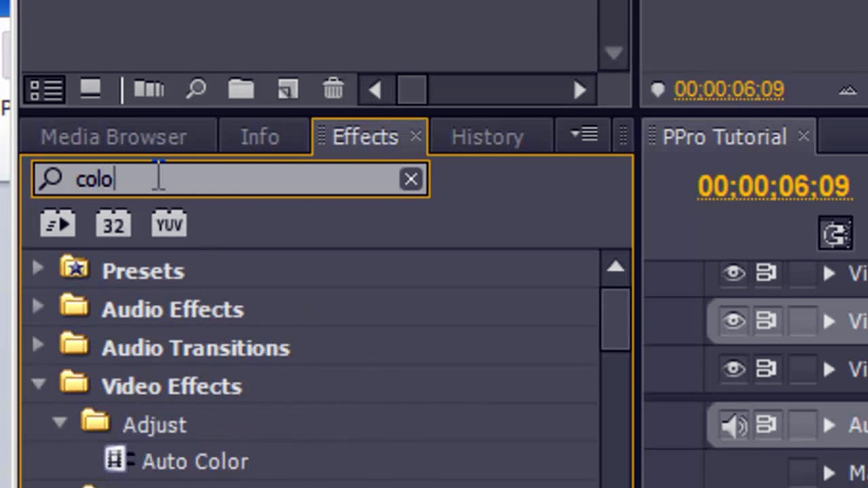The width and height of the screenshot is (868, 488).
Task: Filter by 32-bit Color effects icon
Action: pyautogui.click(x=113, y=223)
